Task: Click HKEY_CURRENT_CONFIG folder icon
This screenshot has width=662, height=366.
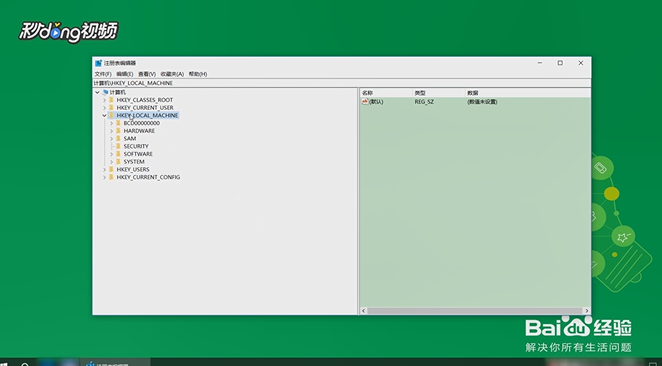Action: [111, 177]
